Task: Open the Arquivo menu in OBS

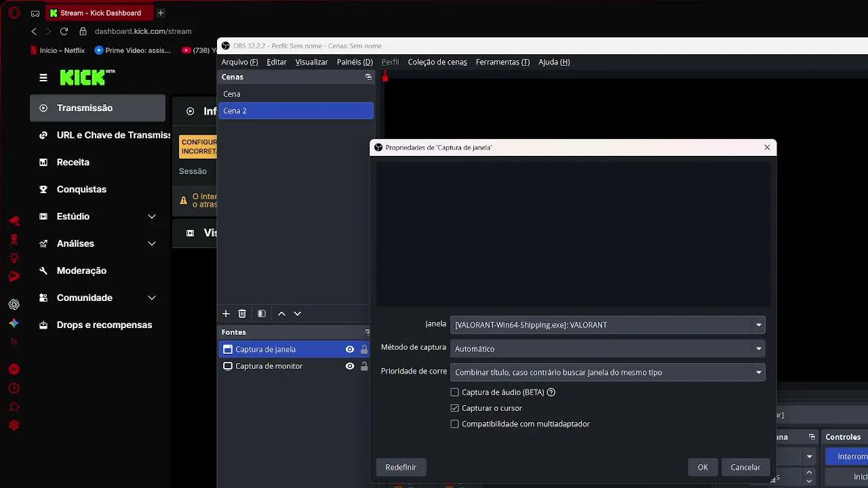Action: tap(239, 62)
